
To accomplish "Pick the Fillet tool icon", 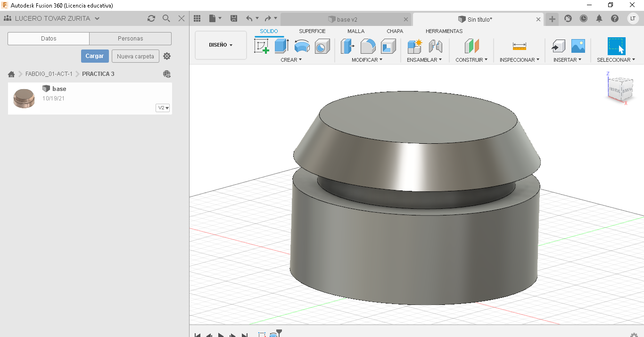I will (368, 46).
